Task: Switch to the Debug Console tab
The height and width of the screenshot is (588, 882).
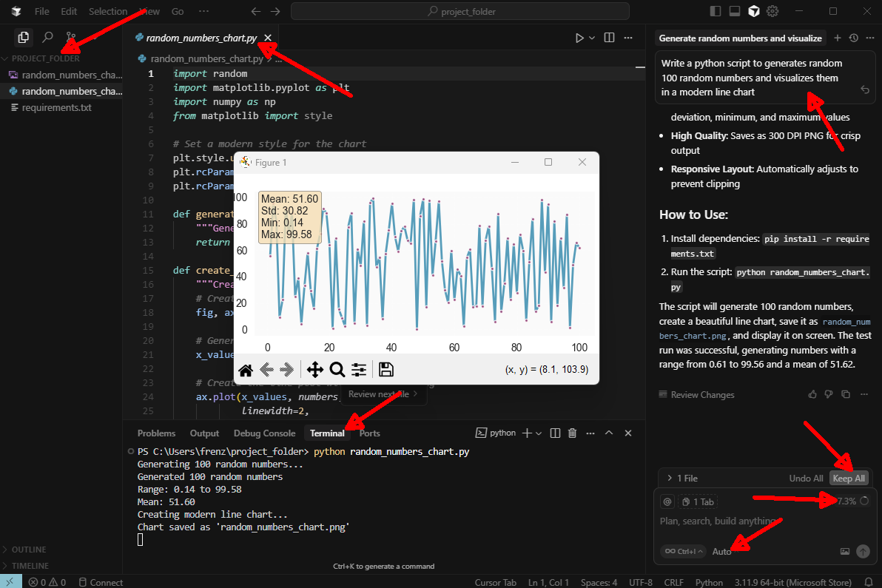Action: [x=264, y=433]
